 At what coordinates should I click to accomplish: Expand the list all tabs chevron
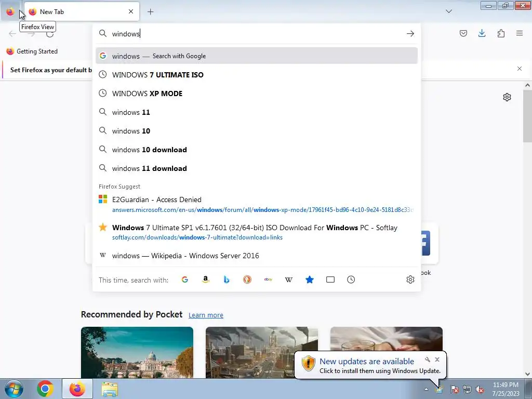coord(449,11)
